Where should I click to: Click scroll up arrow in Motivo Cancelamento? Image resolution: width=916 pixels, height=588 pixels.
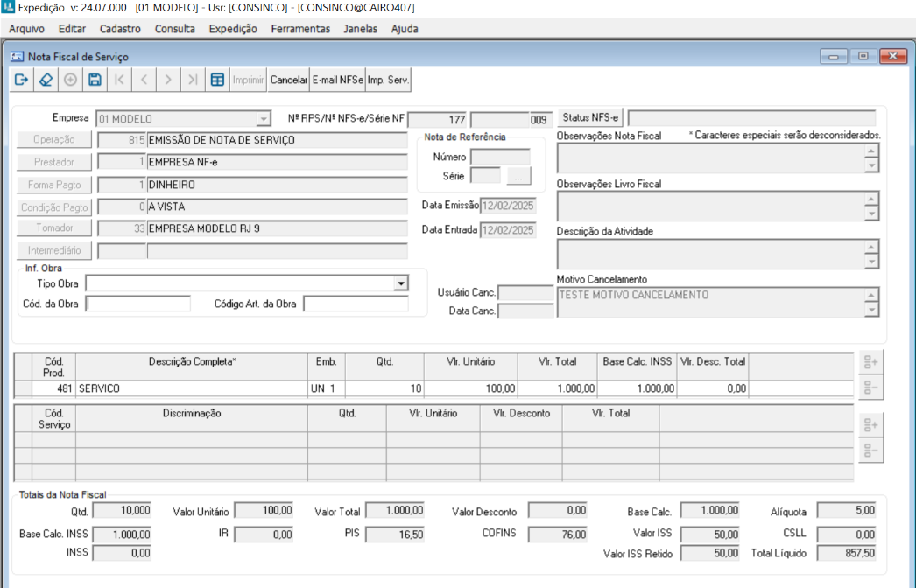tap(871, 295)
